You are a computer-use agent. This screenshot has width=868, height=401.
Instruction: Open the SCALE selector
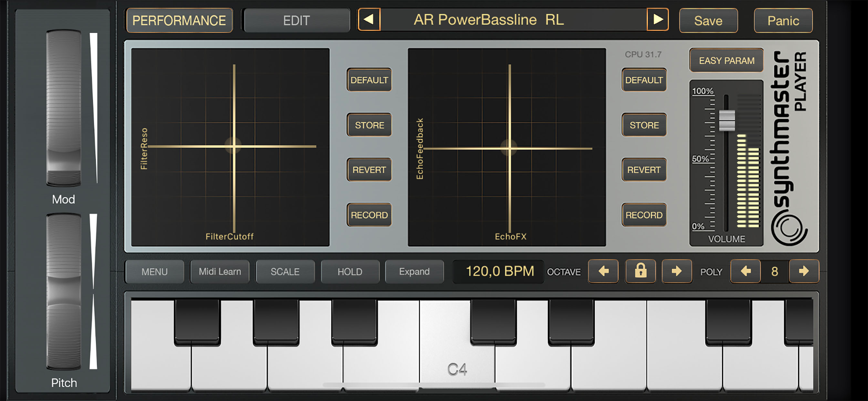point(285,272)
